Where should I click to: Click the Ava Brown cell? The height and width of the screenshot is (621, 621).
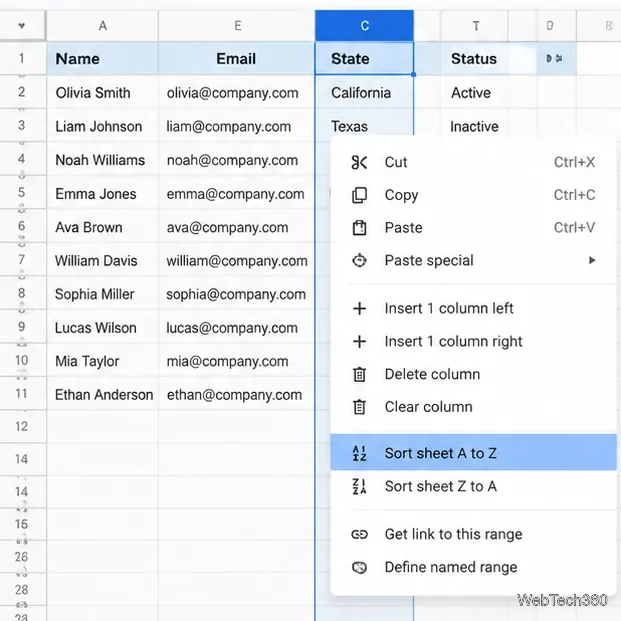click(103, 227)
